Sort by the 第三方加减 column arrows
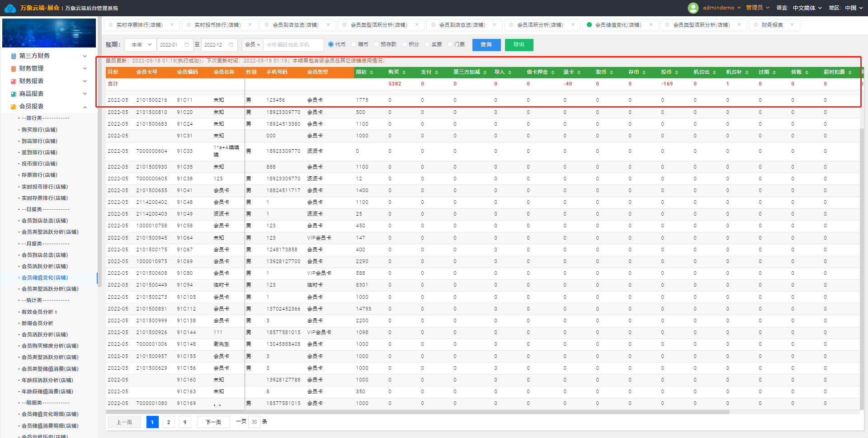 click(x=485, y=72)
